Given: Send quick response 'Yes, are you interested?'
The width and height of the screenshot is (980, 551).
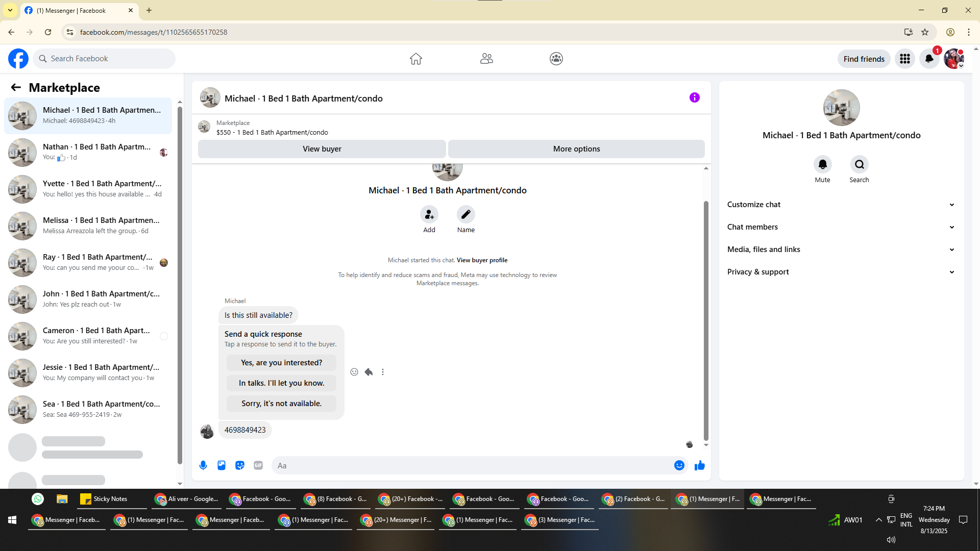Looking at the screenshot, I should click(x=281, y=363).
